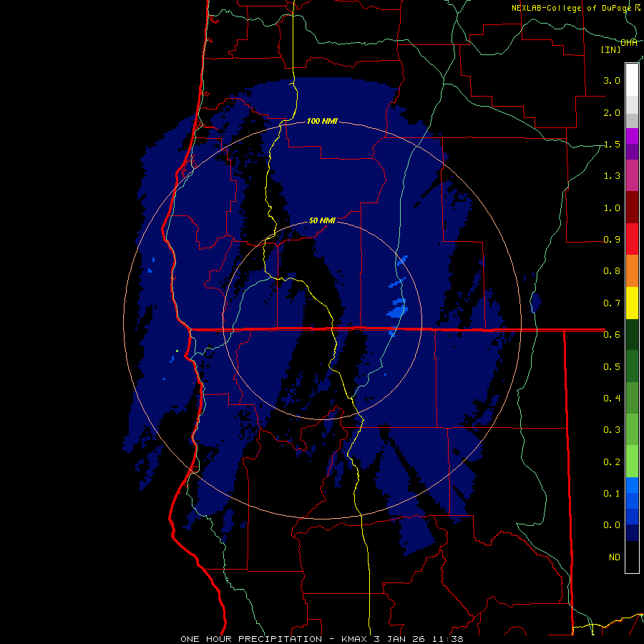Click the 0.3 legend value

click(x=612, y=429)
